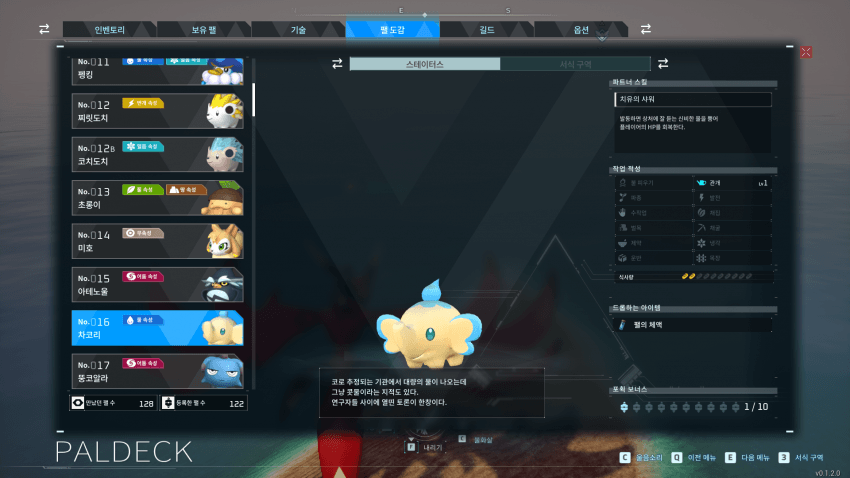The height and width of the screenshot is (478, 850).
Task: Click the 팰의 체액 drop item
Action: (693, 325)
